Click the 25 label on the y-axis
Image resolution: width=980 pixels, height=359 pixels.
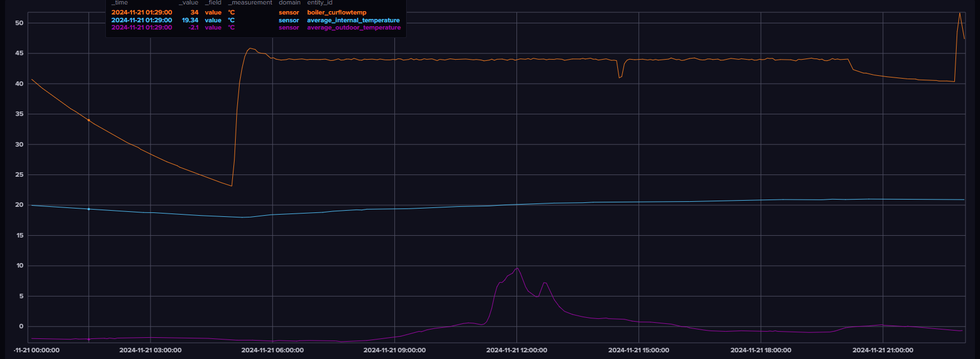point(18,174)
